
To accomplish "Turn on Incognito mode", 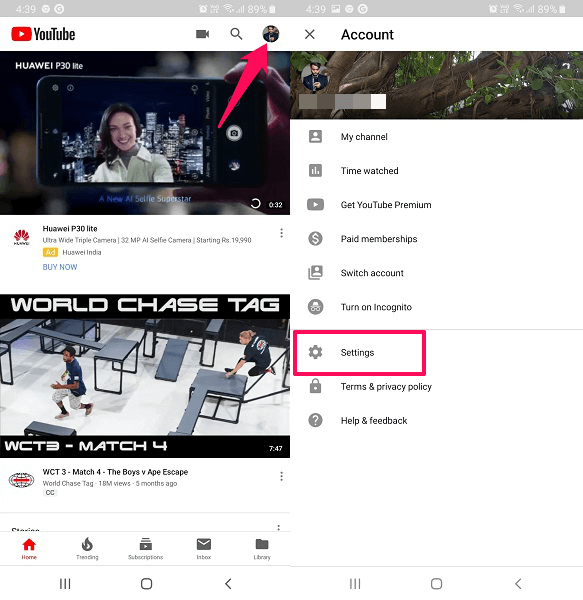I will coord(436,307).
